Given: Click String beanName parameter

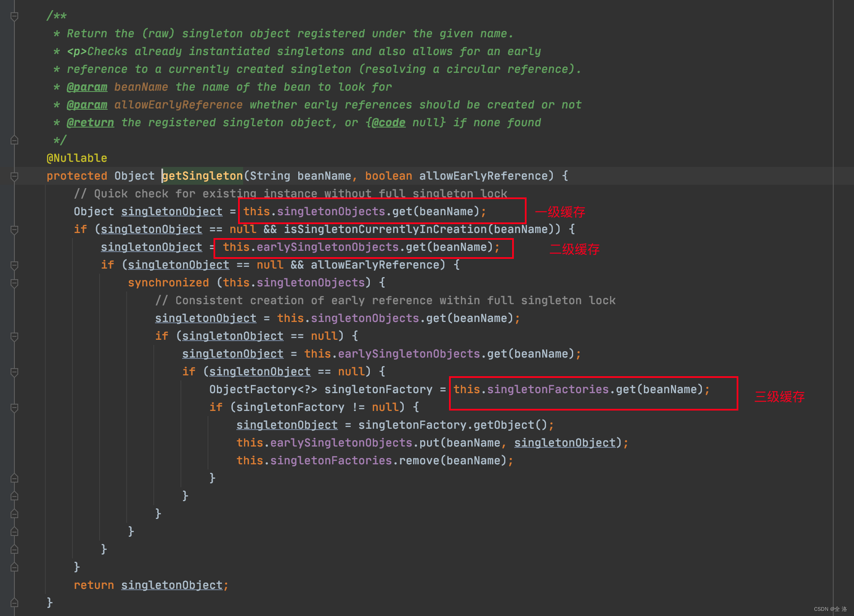Looking at the screenshot, I should click(301, 176).
